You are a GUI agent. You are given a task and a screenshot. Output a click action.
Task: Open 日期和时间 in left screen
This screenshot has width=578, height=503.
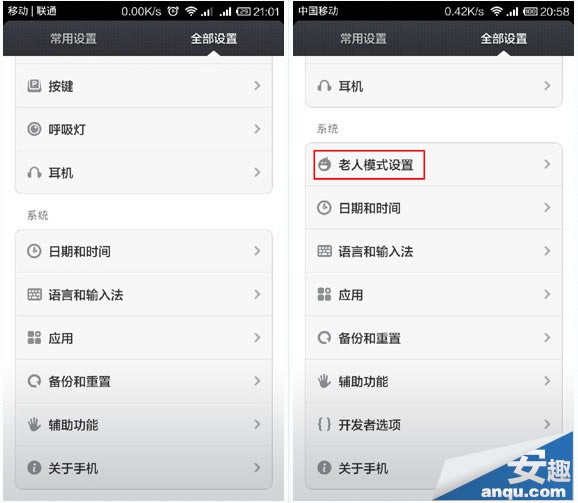[x=144, y=251]
